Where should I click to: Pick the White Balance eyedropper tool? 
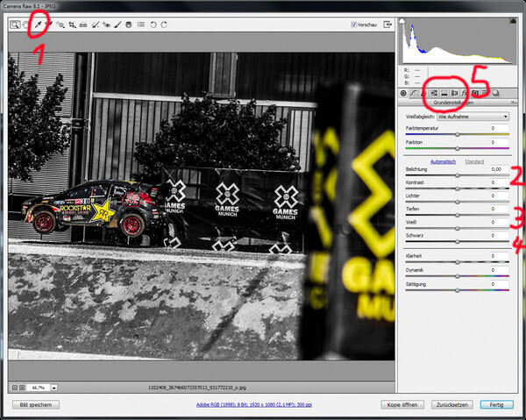(38, 25)
